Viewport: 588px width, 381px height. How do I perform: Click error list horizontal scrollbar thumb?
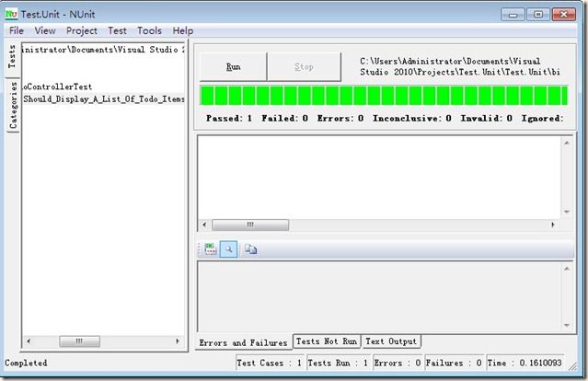(250, 225)
